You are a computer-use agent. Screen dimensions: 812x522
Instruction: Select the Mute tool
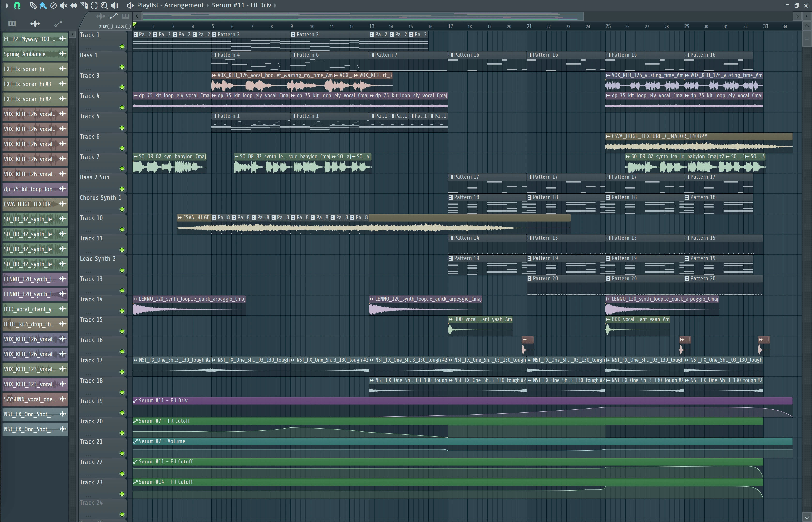[x=63, y=5]
